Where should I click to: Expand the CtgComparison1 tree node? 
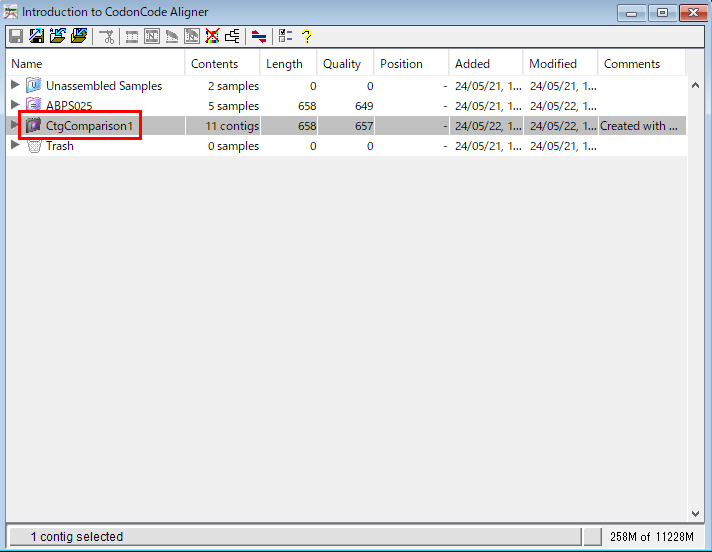[15, 126]
